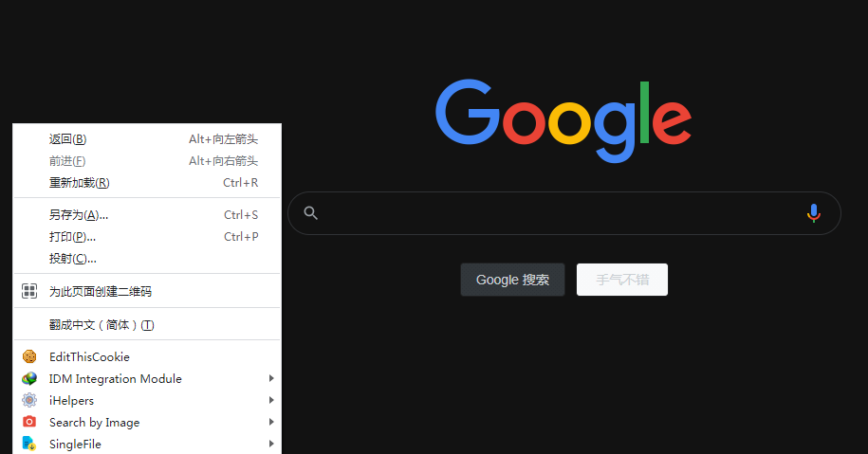Click the EditThisCookie cookie icon
The width and height of the screenshot is (868, 454).
point(29,356)
